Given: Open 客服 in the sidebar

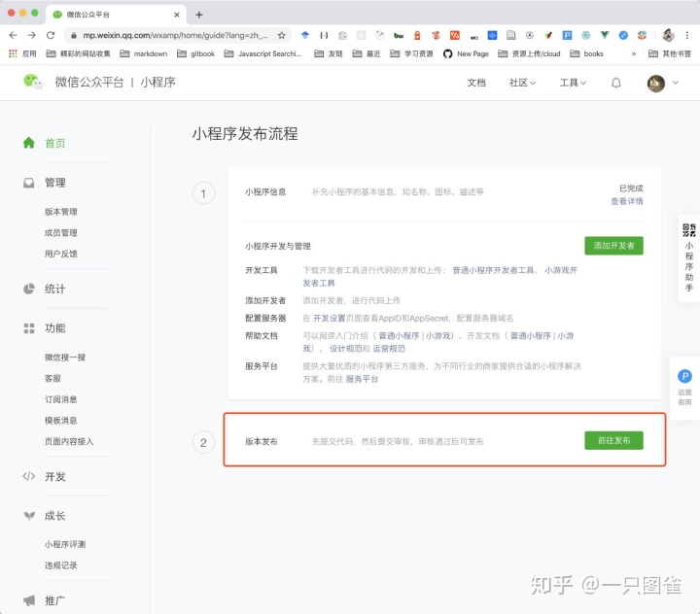Looking at the screenshot, I should 52,378.
